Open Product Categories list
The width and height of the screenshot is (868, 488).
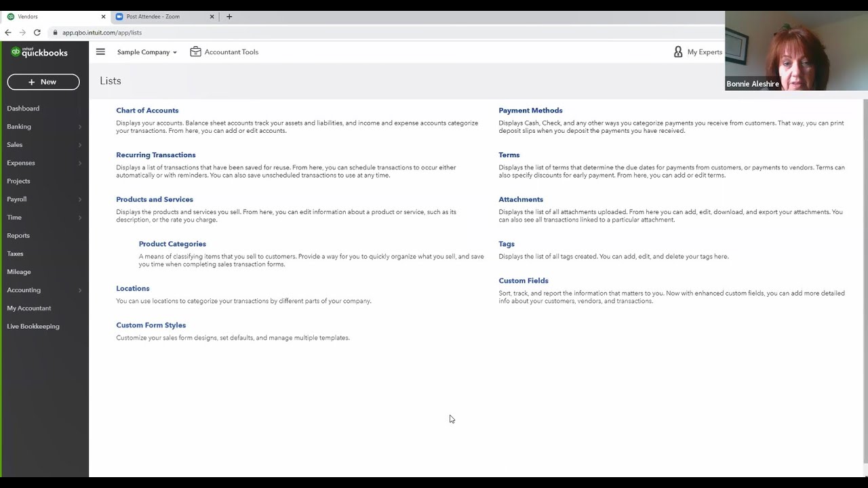[x=172, y=244]
